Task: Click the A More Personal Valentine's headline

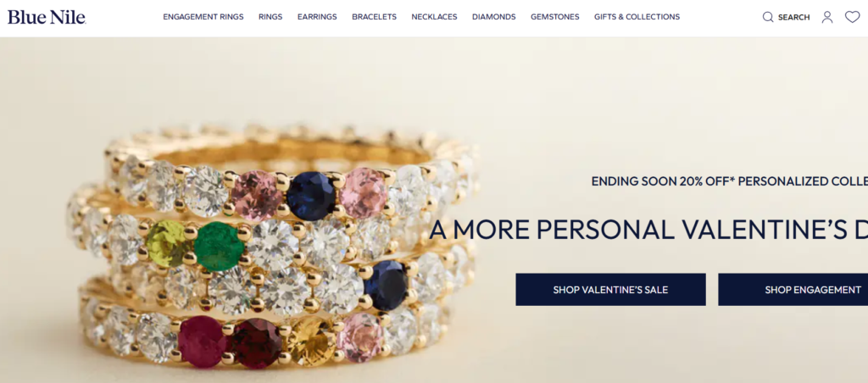Action: pos(648,229)
